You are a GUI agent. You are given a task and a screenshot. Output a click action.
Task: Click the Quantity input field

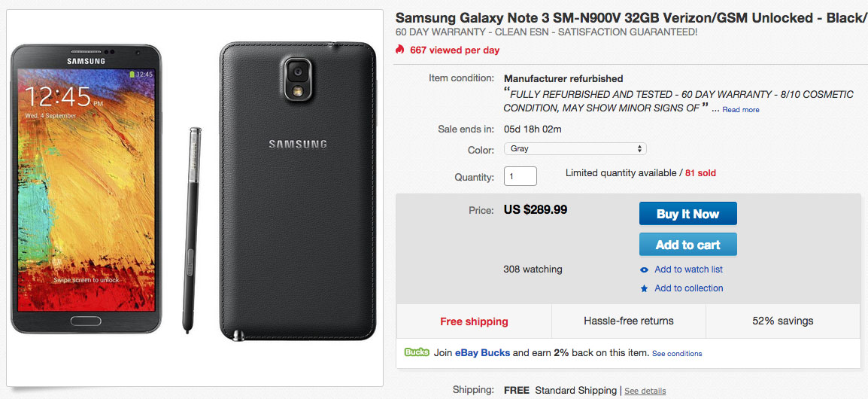520,176
